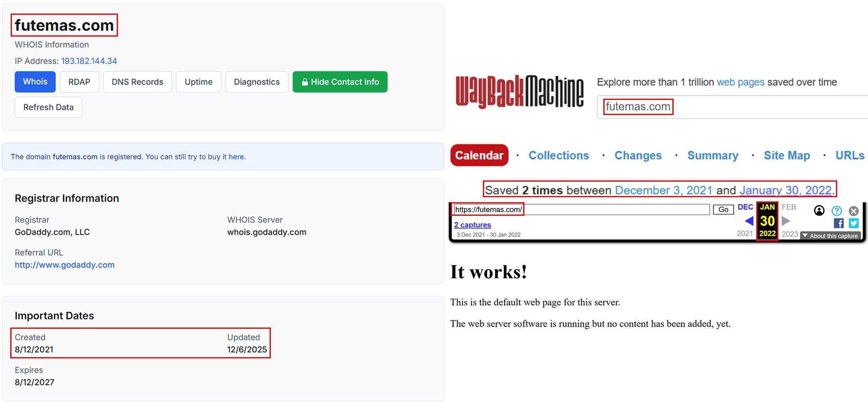This screenshot has height=404, width=868.
Task: Go to previous capture with the left arrow
Action: click(749, 221)
